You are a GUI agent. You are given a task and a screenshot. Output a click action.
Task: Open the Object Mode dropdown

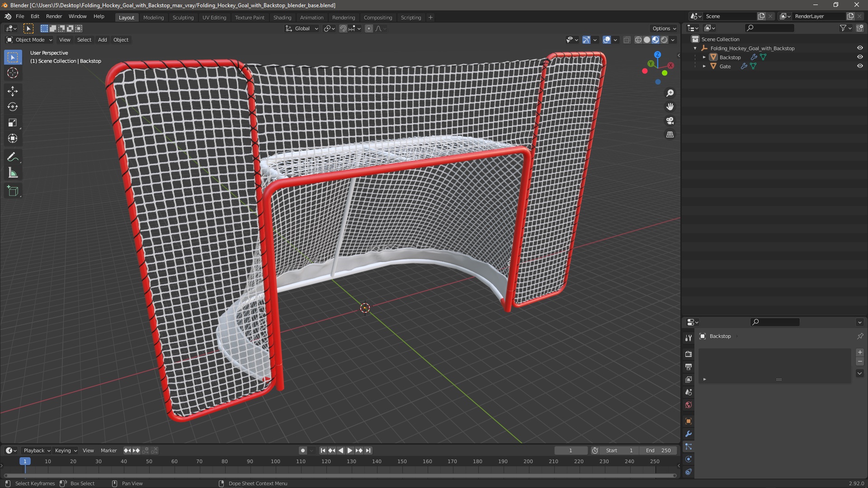(x=29, y=40)
